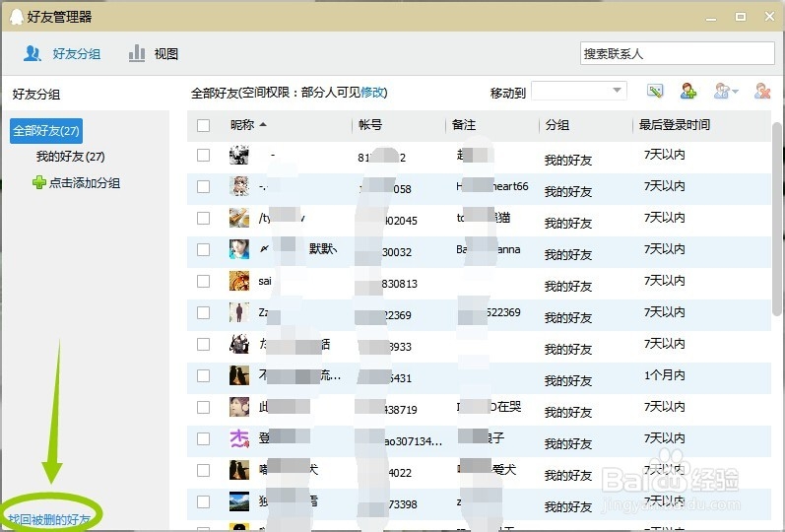Image resolution: width=785 pixels, height=532 pixels.
Task: Check the box for account ending 73398
Action: (x=203, y=501)
